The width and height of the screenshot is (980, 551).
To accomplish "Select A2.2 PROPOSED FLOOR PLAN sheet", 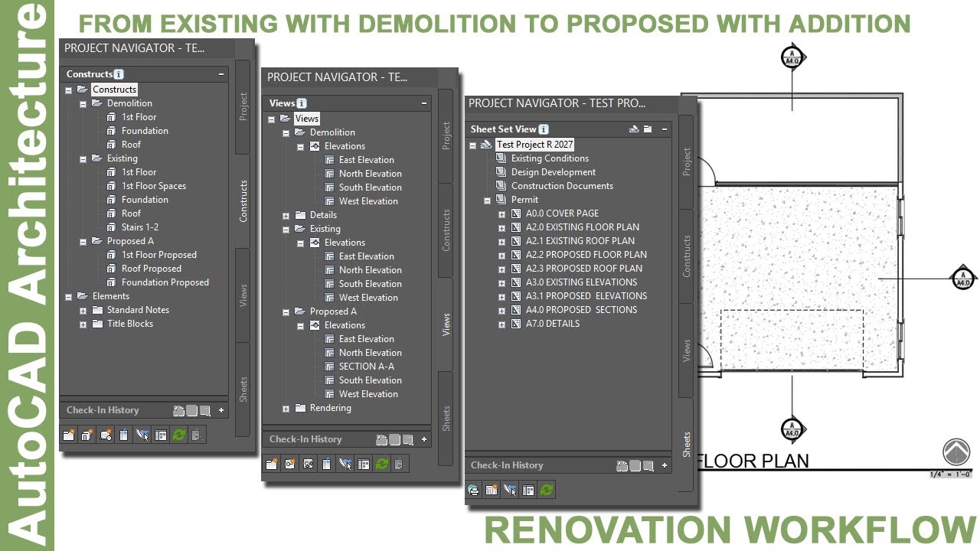I will (x=586, y=255).
